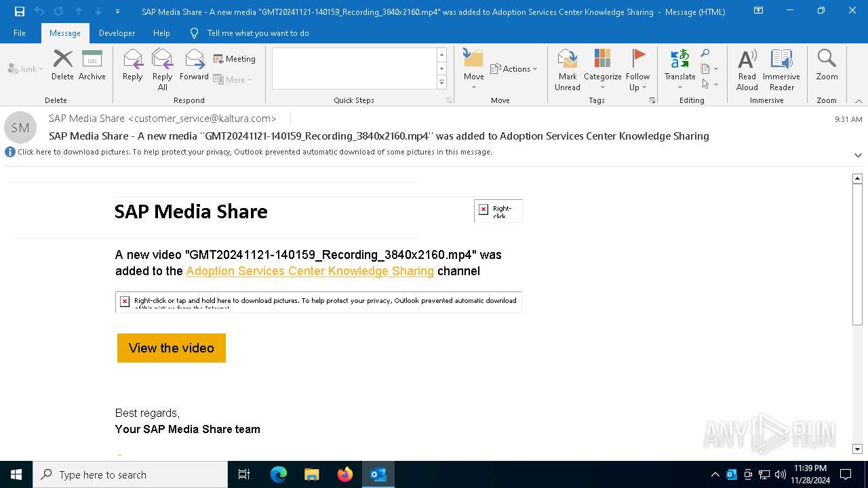This screenshot has width=868, height=488.
Task: Open File Explorer from taskbar
Action: coord(312,474)
